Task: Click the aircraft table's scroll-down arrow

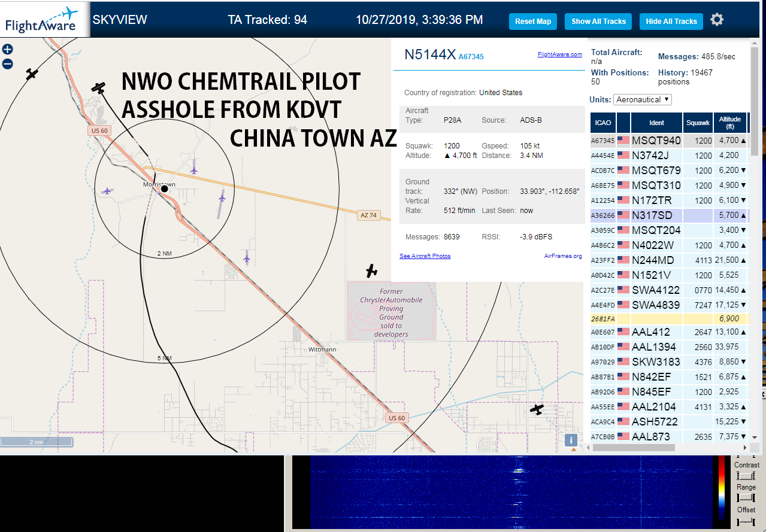Action: pyautogui.click(x=755, y=437)
